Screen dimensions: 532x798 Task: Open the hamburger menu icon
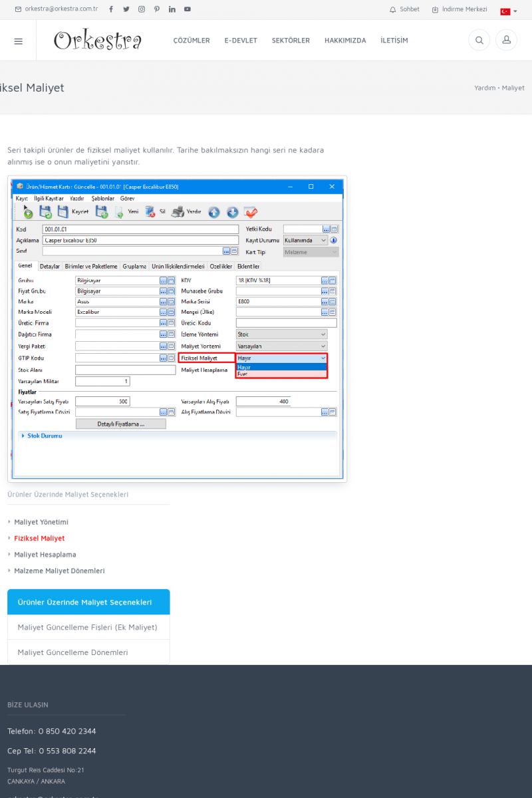tap(18, 41)
